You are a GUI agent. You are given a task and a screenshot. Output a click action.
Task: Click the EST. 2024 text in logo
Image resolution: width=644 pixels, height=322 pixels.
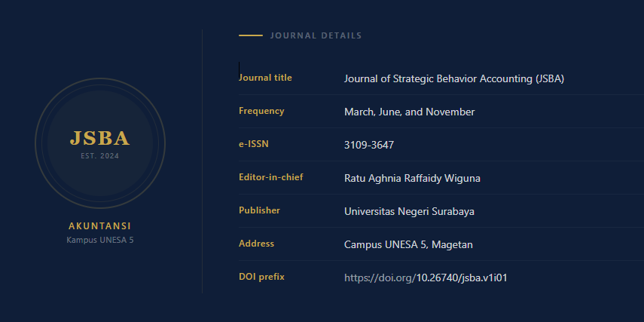(x=100, y=156)
